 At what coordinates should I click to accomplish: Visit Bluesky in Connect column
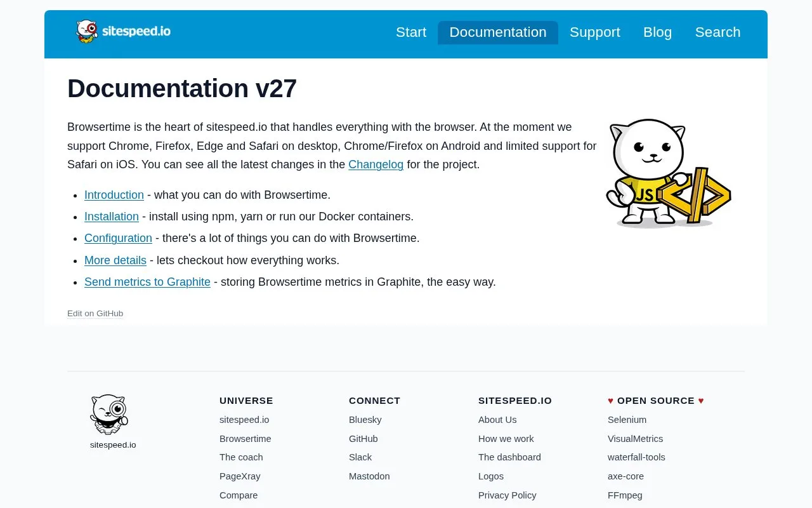click(x=365, y=420)
